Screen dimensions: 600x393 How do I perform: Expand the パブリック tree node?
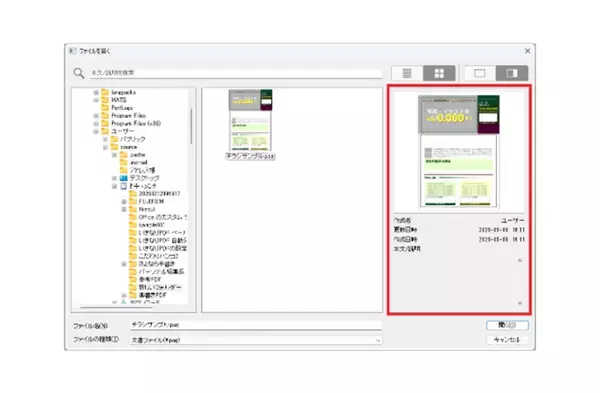(x=105, y=139)
